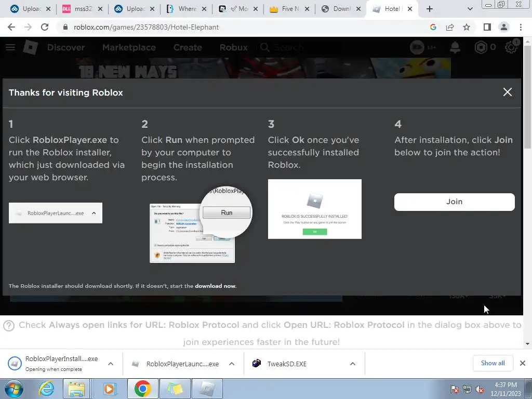This screenshot has width=532, height=399.
Task: Open the Roblox taskbar item
Action: (x=207, y=389)
